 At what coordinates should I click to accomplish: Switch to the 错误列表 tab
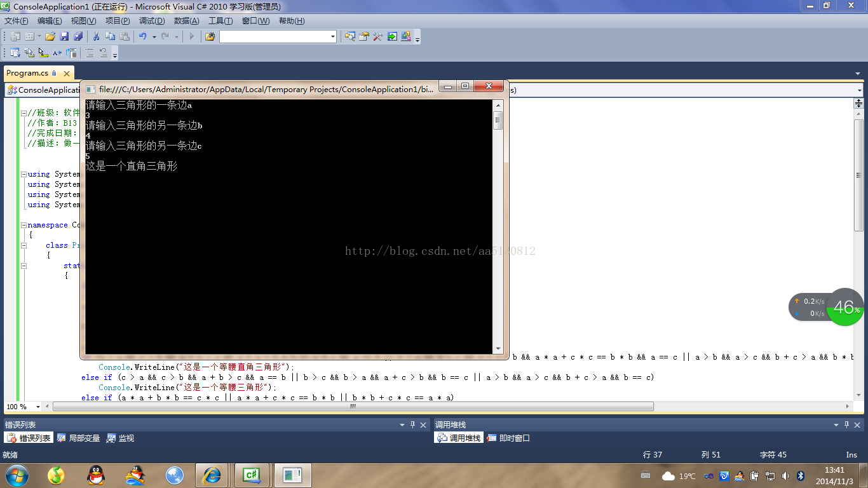(x=29, y=438)
